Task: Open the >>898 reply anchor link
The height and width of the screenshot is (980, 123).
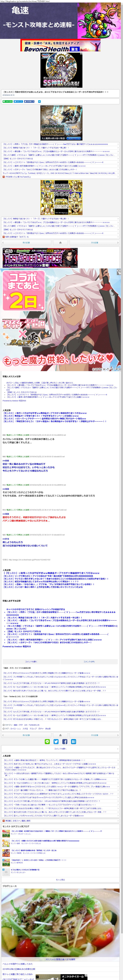Action: tap(6, 461)
